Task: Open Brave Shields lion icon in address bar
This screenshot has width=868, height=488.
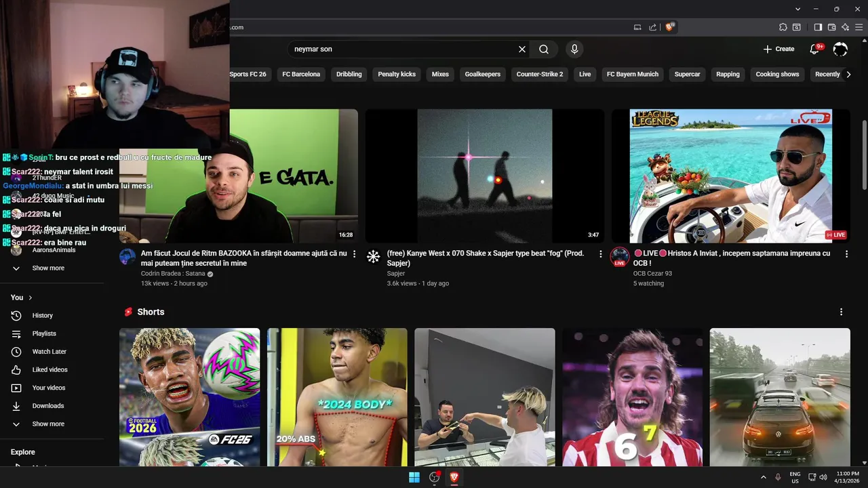Action: point(670,27)
